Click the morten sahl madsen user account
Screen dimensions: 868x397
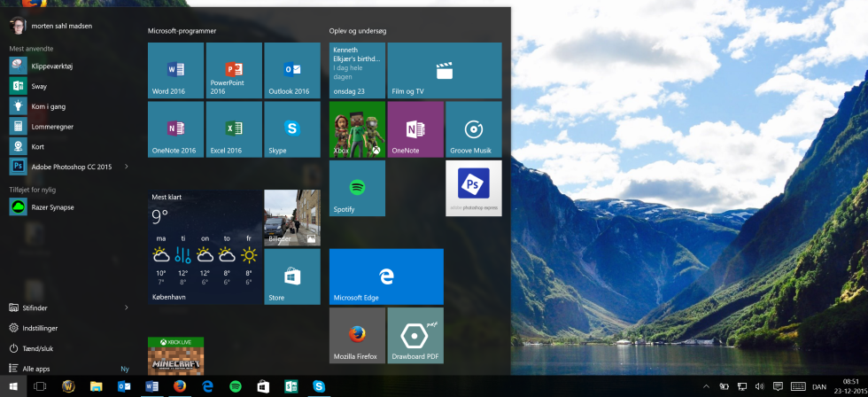[51, 26]
